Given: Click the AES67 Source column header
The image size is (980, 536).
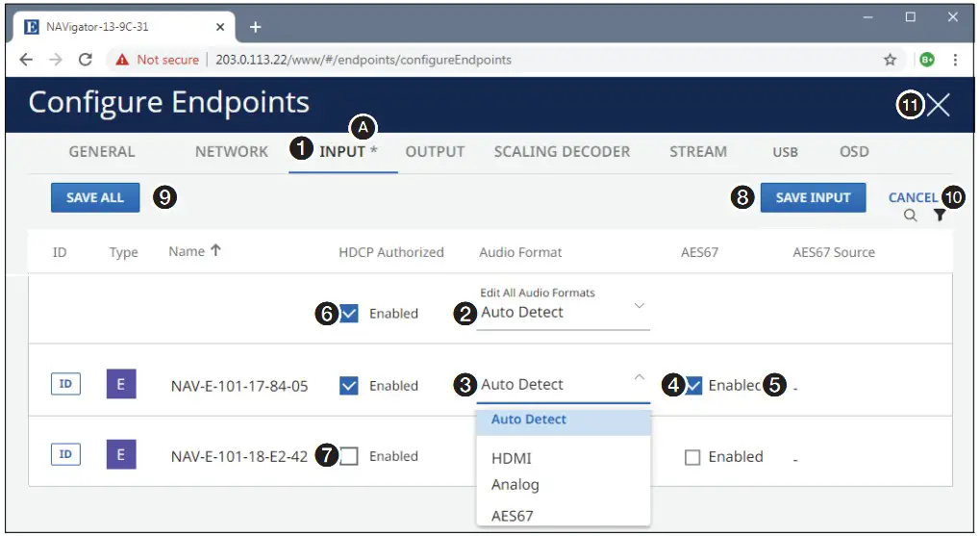Looking at the screenshot, I should pyautogui.click(x=834, y=252).
